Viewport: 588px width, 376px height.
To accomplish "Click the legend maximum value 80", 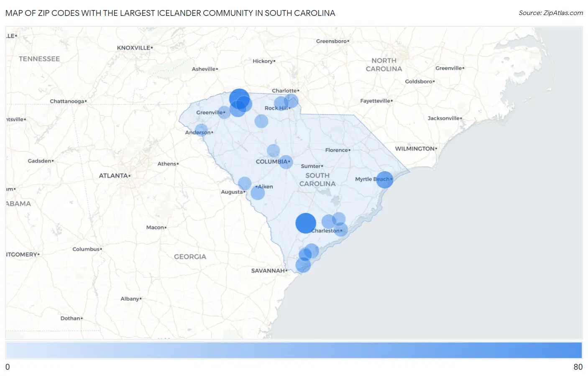I will click(x=578, y=367).
